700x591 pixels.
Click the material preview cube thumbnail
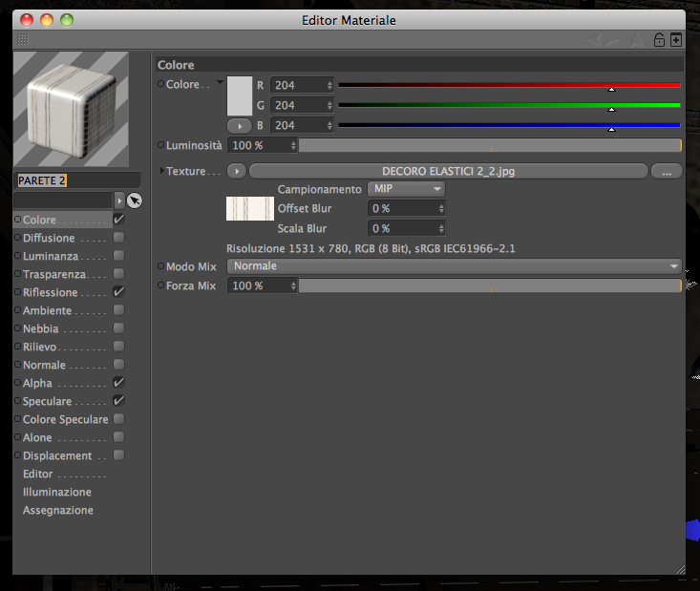click(x=71, y=110)
